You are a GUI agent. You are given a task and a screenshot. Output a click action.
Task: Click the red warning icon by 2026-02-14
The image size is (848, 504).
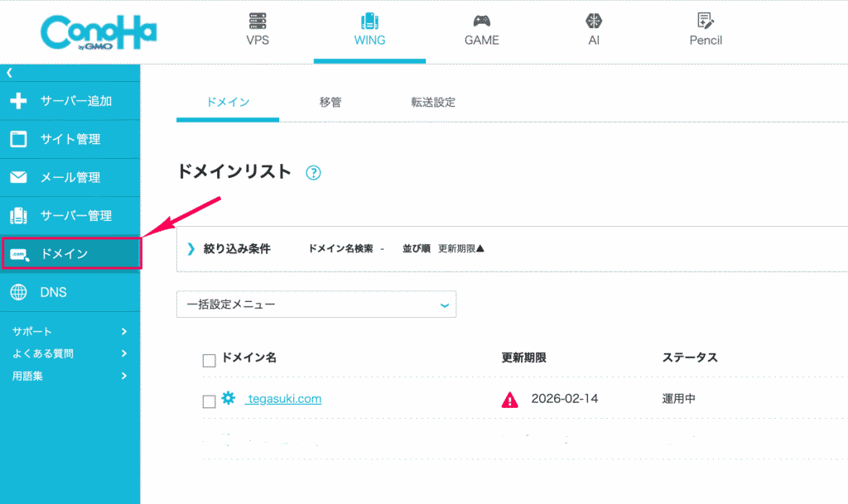click(x=510, y=400)
